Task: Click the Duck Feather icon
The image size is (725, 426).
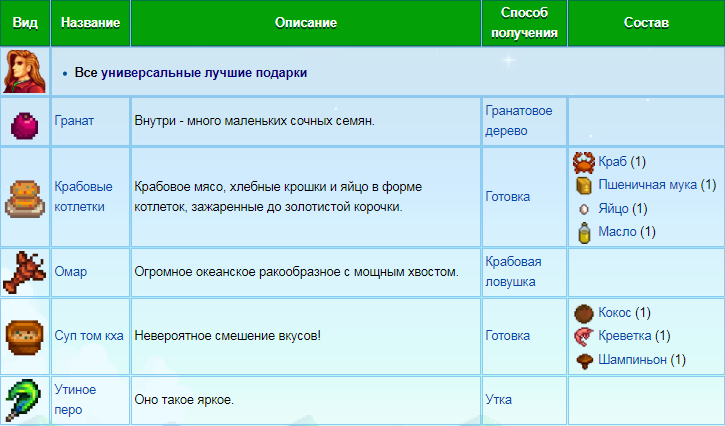Action: [24, 400]
